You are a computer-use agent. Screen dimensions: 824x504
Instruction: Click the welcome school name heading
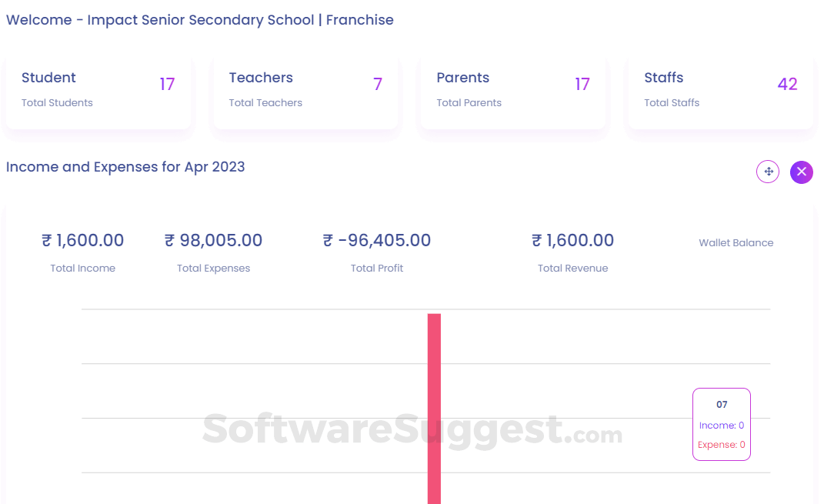[x=199, y=19]
